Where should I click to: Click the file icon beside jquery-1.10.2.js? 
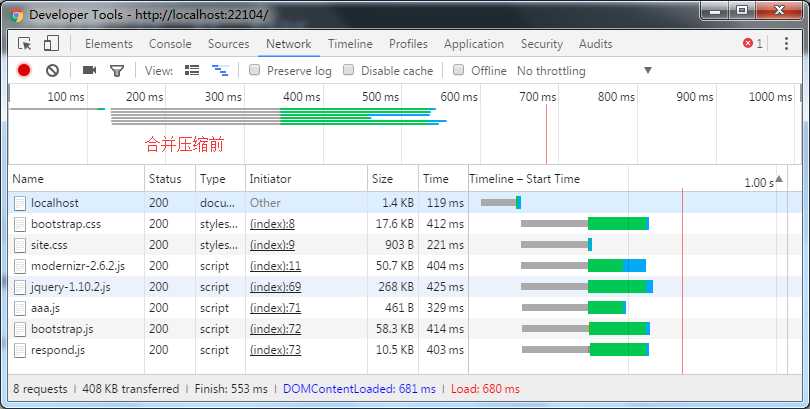pos(20,287)
